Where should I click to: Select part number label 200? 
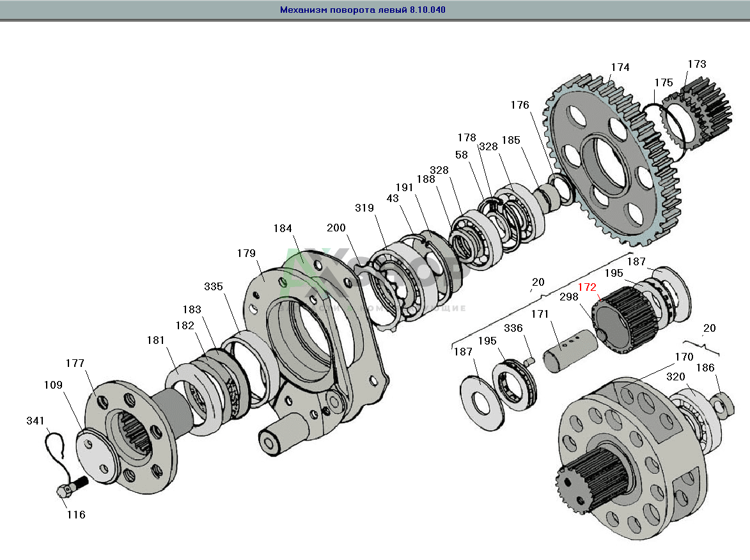tap(336, 228)
